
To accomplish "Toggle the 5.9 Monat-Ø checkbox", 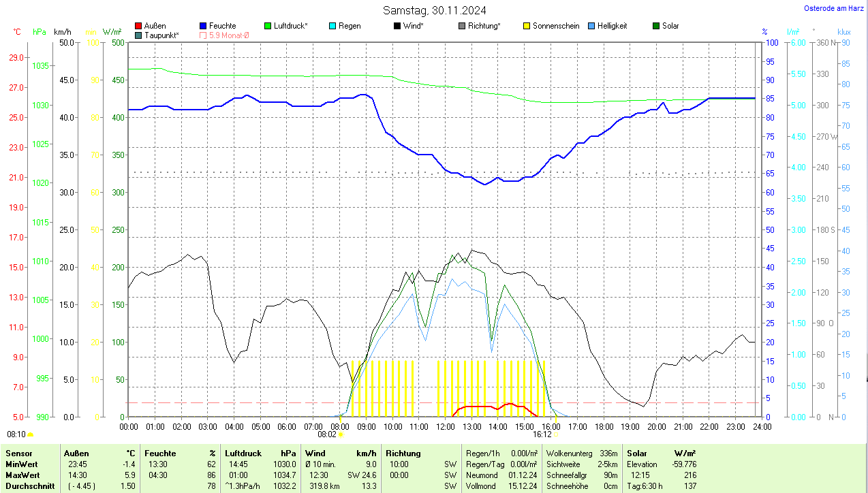I will [x=203, y=35].
